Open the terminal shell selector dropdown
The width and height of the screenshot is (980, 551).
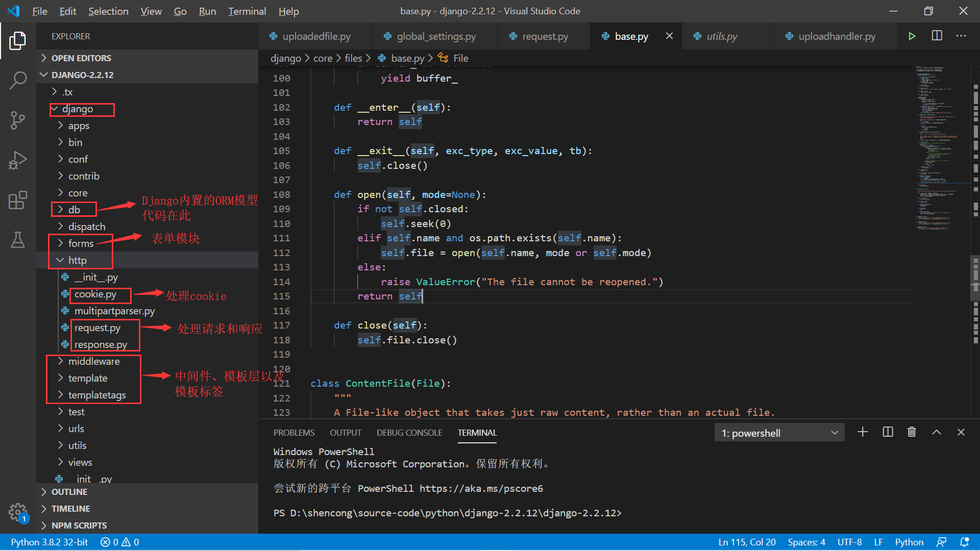[x=779, y=433]
